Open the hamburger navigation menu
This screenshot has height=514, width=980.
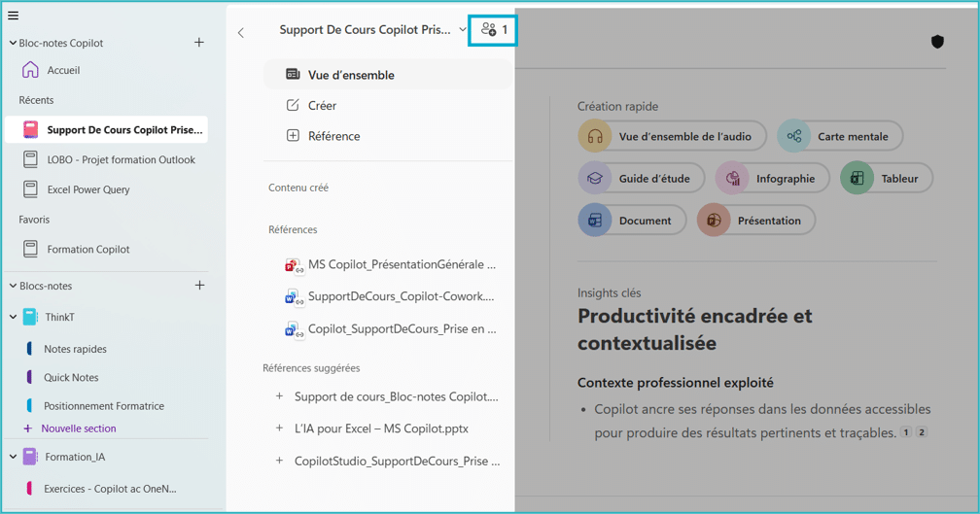pyautogui.click(x=14, y=16)
